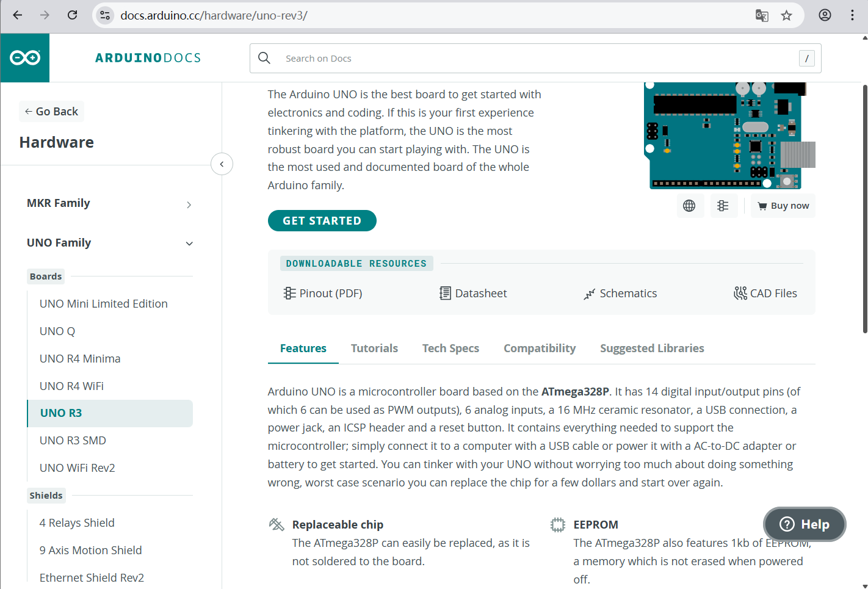Open 4 Relays Shield page
Screen dimensions: 868x589
coord(77,523)
